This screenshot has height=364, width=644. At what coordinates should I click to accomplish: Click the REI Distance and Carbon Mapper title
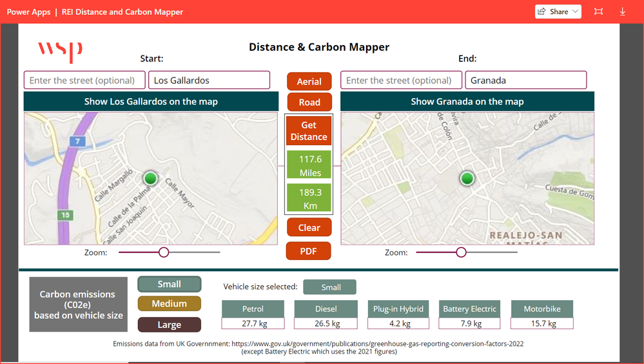[x=122, y=12]
